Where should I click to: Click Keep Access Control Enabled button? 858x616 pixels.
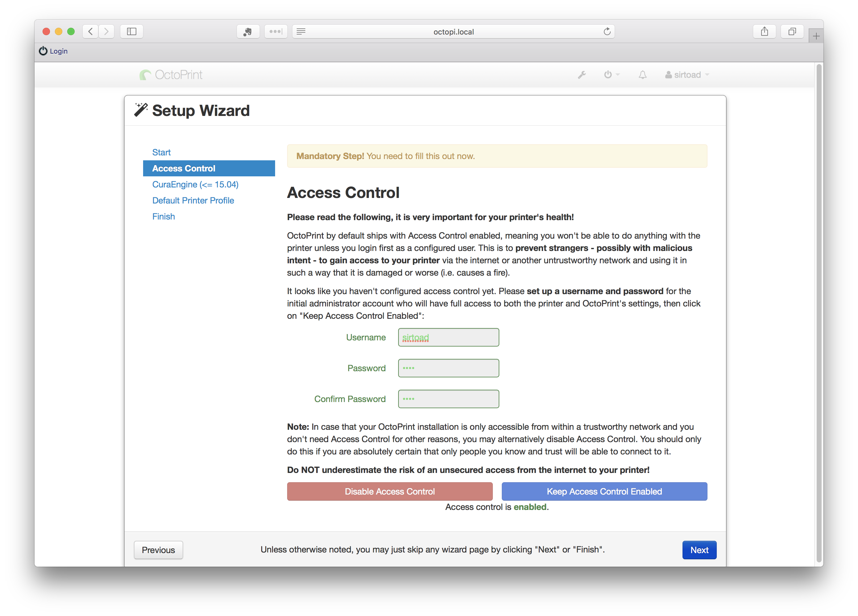coord(604,491)
